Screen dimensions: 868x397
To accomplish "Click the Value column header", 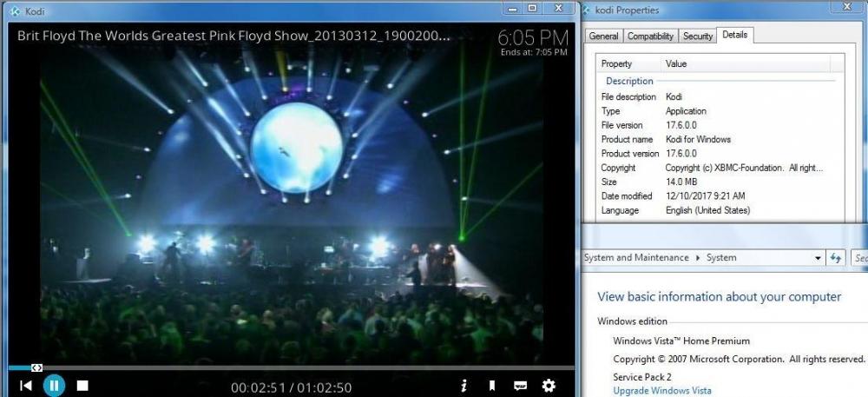I will [676, 63].
